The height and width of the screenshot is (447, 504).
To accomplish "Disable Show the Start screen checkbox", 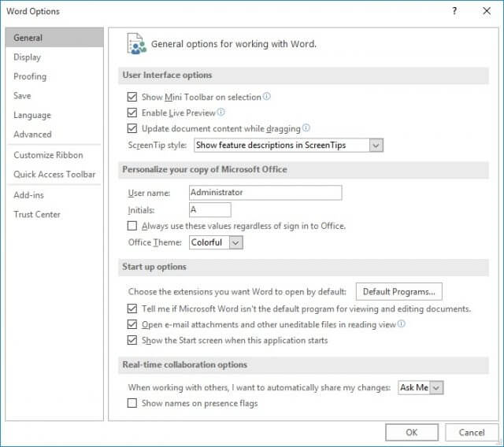I will [132, 340].
